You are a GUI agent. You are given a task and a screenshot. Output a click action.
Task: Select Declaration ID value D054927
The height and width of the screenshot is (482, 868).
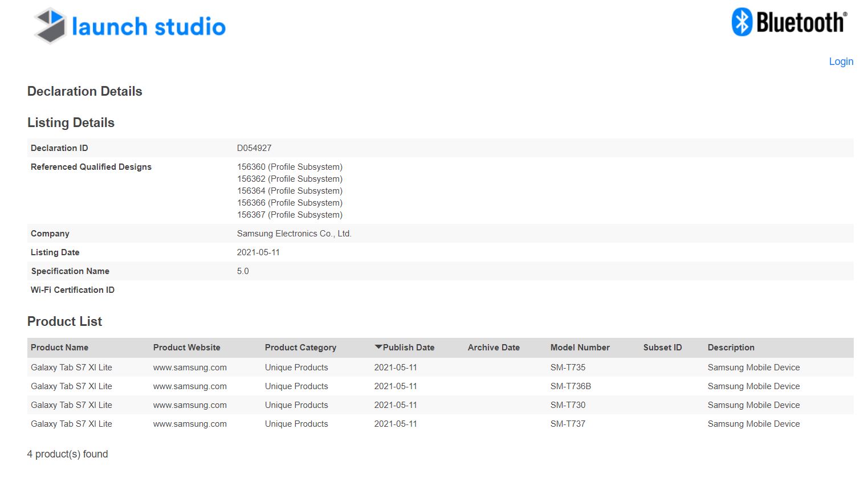[x=254, y=148]
